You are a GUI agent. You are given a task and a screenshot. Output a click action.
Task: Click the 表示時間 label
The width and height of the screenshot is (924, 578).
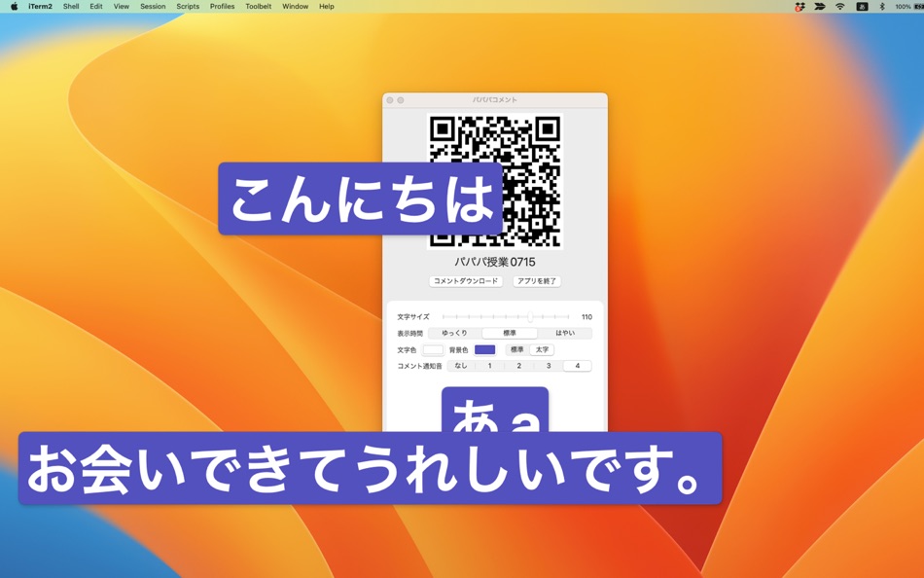(409, 333)
